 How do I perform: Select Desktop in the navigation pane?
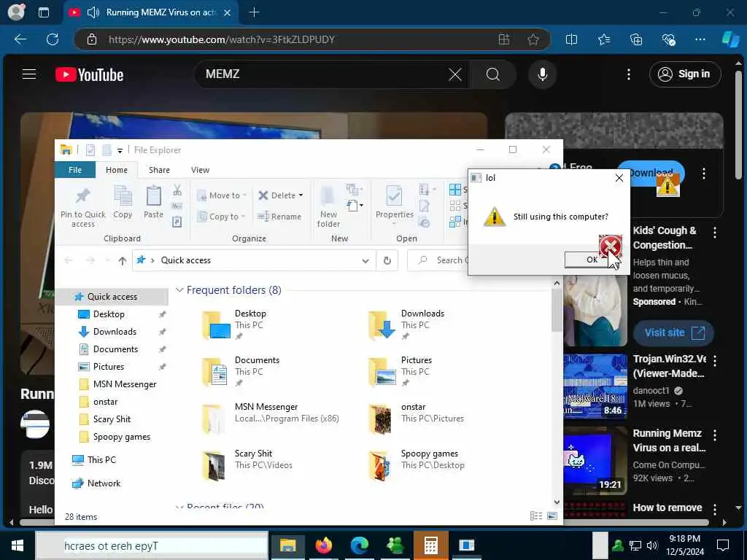point(109,314)
